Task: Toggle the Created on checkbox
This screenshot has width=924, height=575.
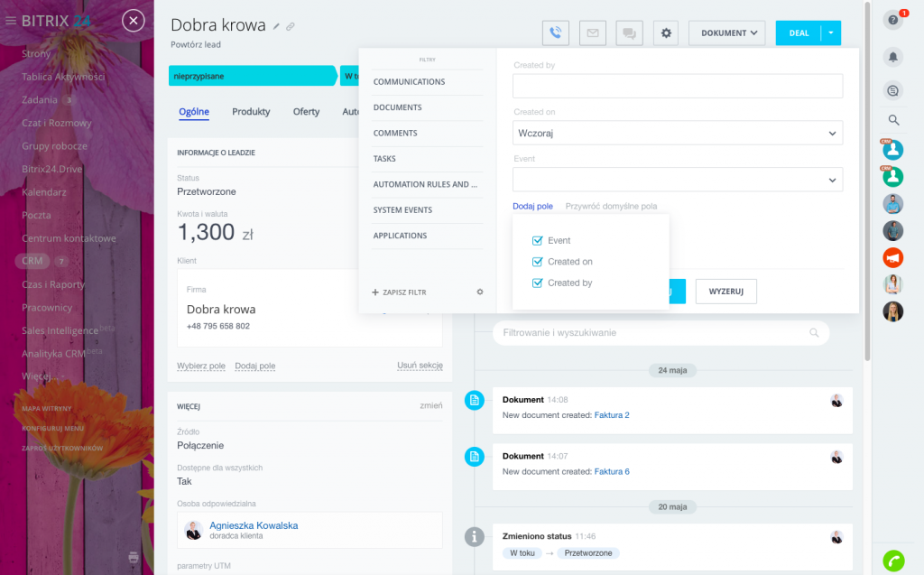Action: pos(537,262)
